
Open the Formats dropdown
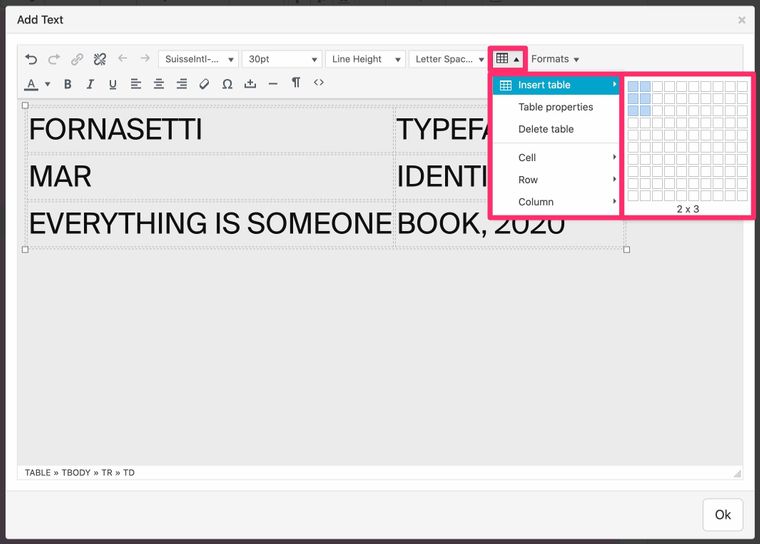click(x=555, y=59)
